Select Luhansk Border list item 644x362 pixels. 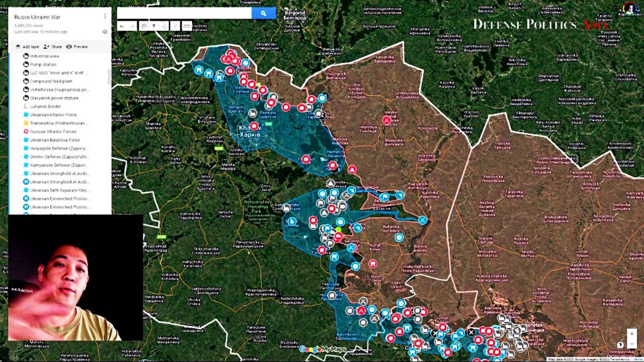45,107
